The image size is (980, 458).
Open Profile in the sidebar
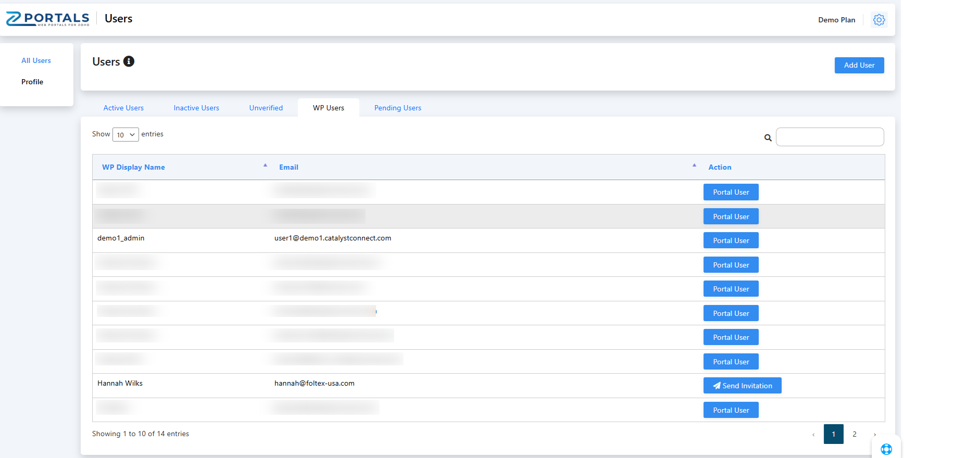point(32,82)
